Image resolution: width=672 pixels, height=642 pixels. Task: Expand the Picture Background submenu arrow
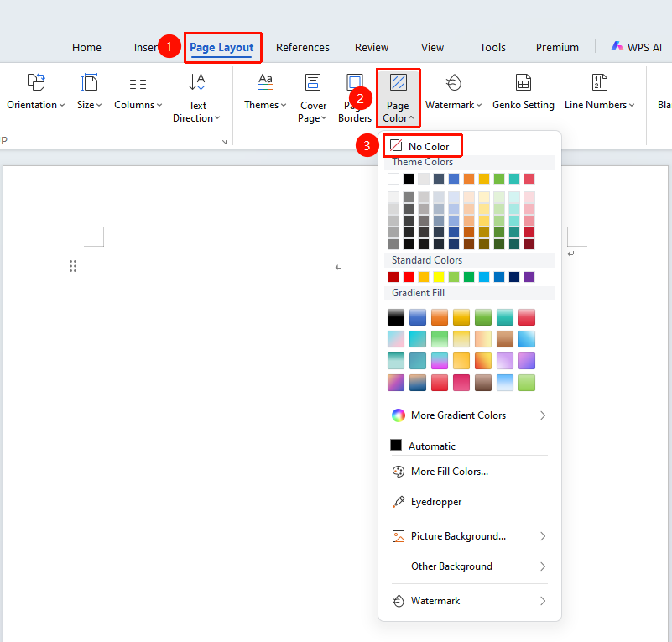point(543,536)
